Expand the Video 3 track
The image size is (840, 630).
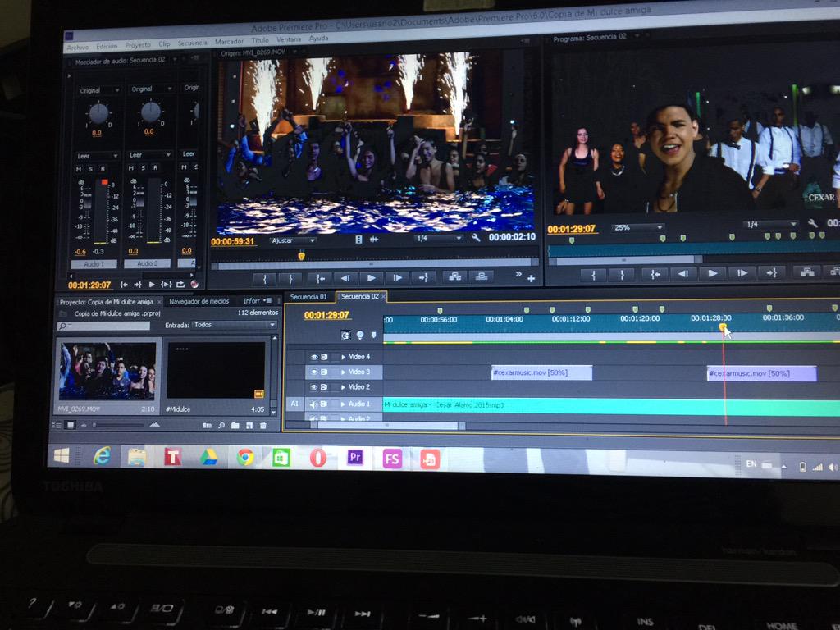[x=344, y=372]
